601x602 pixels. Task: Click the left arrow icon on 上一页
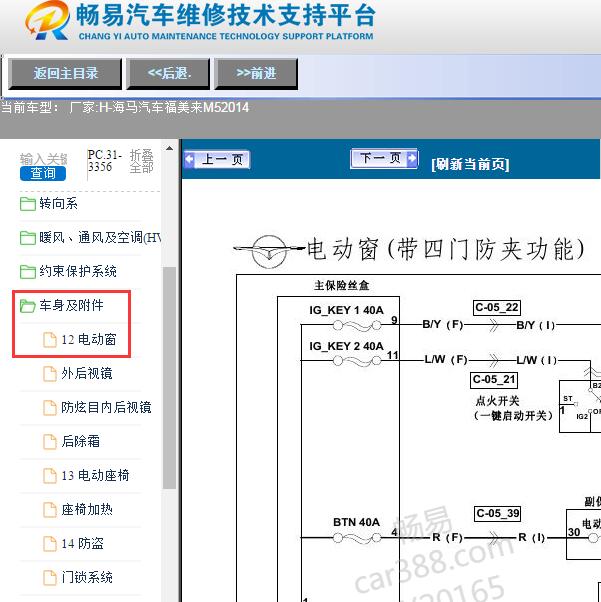coord(189,159)
